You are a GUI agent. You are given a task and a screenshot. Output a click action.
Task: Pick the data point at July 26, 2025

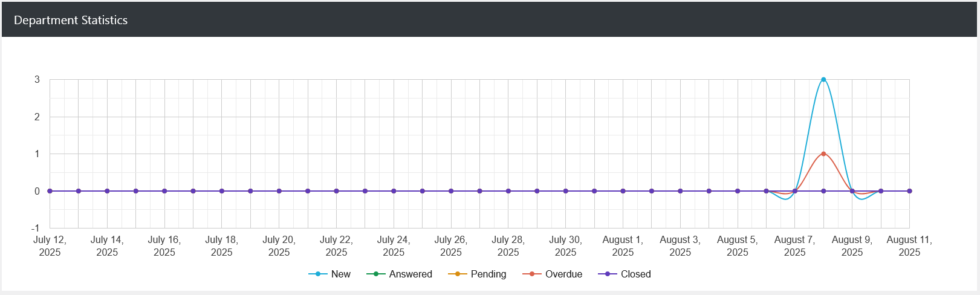tap(451, 191)
